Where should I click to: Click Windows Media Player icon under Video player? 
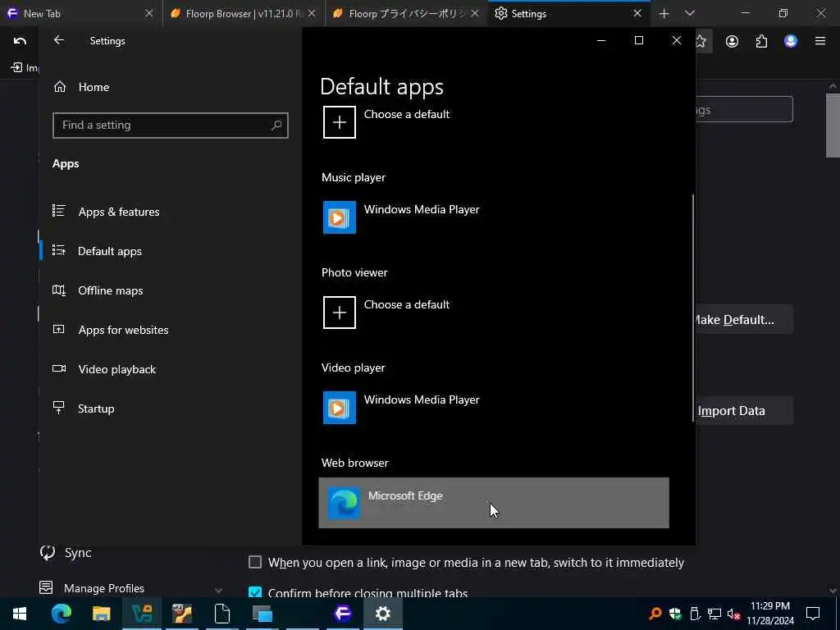click(x=339, y=407)
